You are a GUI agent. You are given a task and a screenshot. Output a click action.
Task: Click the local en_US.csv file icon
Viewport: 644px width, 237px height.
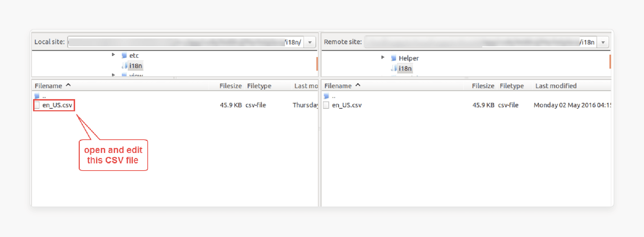(37, 105)
